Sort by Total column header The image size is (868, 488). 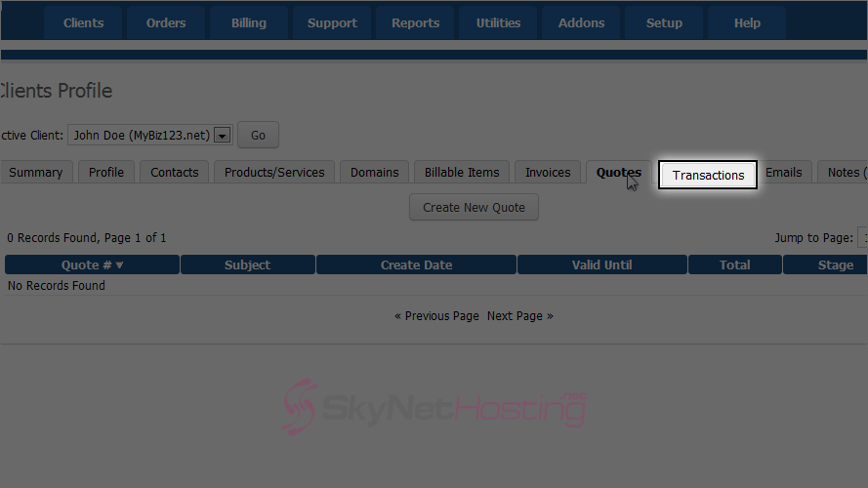tap(734, 265)
